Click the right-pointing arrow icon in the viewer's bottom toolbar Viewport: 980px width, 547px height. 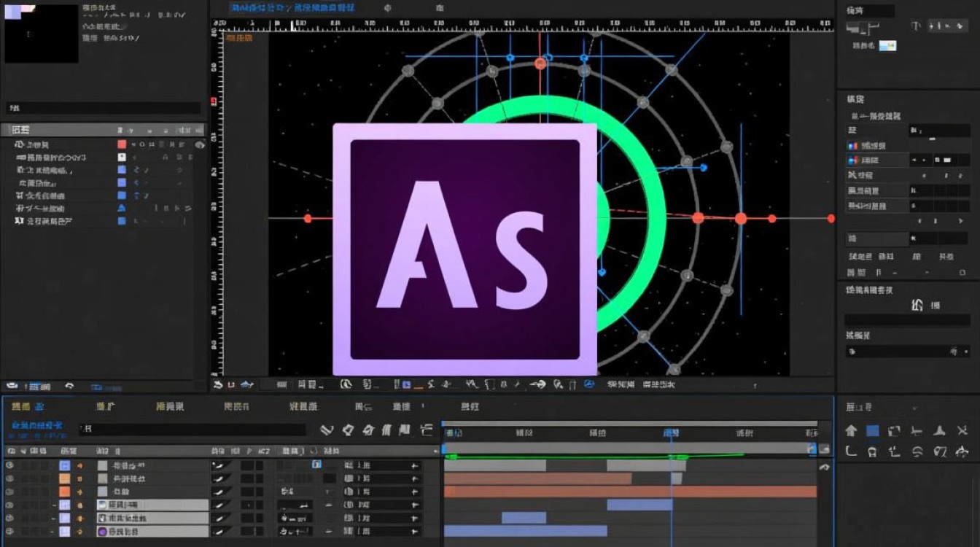[539, 384]
